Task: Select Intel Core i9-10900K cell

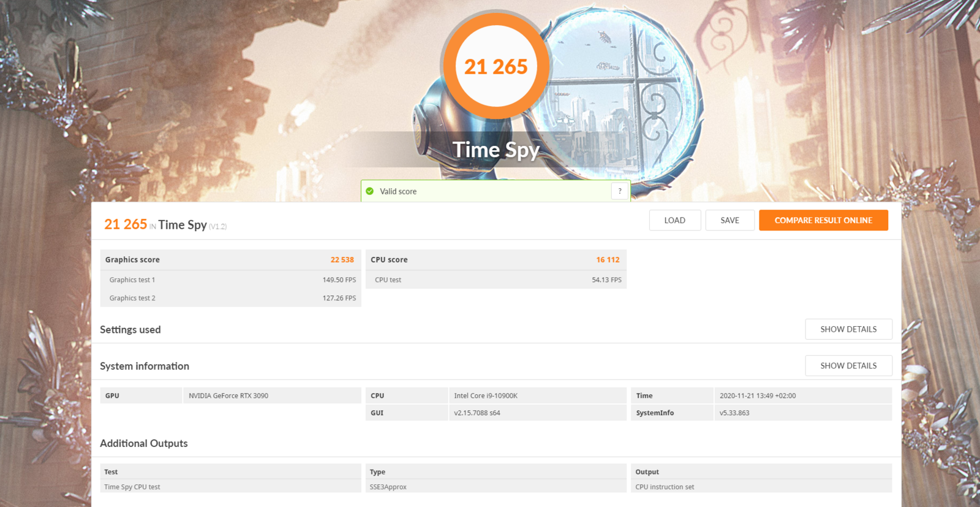Action: pyautogui.click(x=537, y=395)
